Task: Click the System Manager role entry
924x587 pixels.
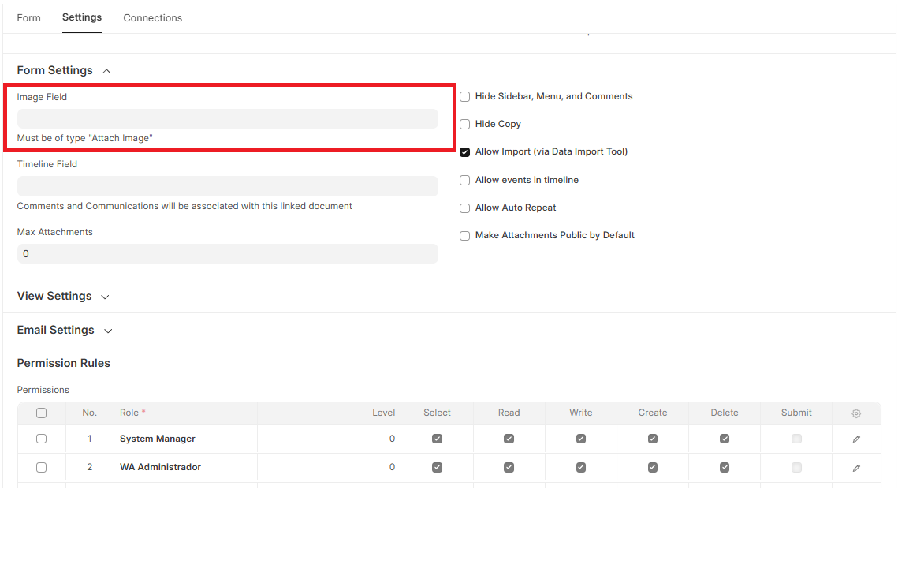Action: click(157, 439)
